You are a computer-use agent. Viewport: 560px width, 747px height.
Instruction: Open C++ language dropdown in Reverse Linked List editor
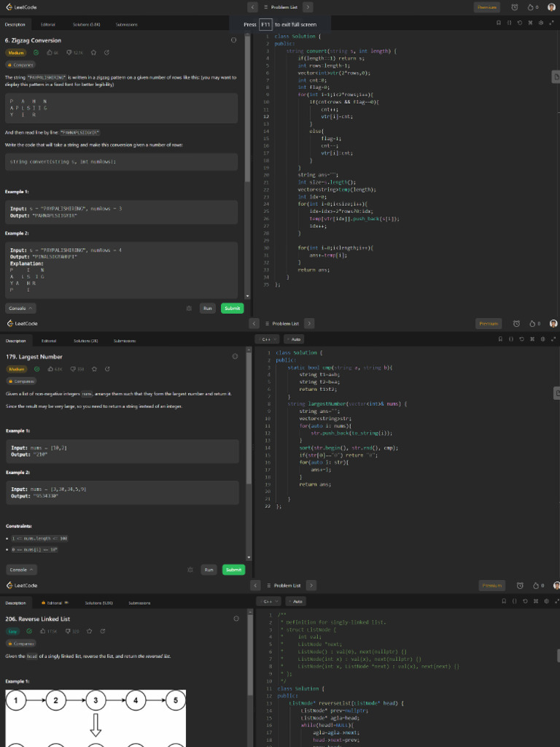point(268,602)
